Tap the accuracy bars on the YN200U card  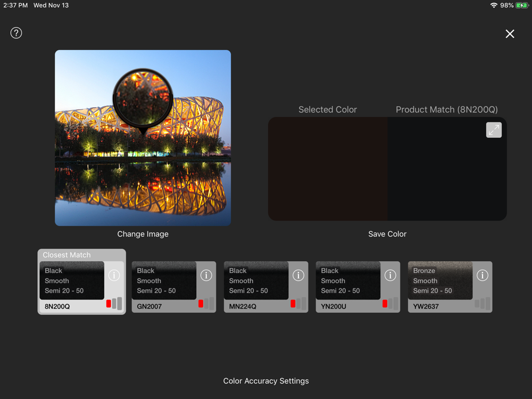coord(390,303)
